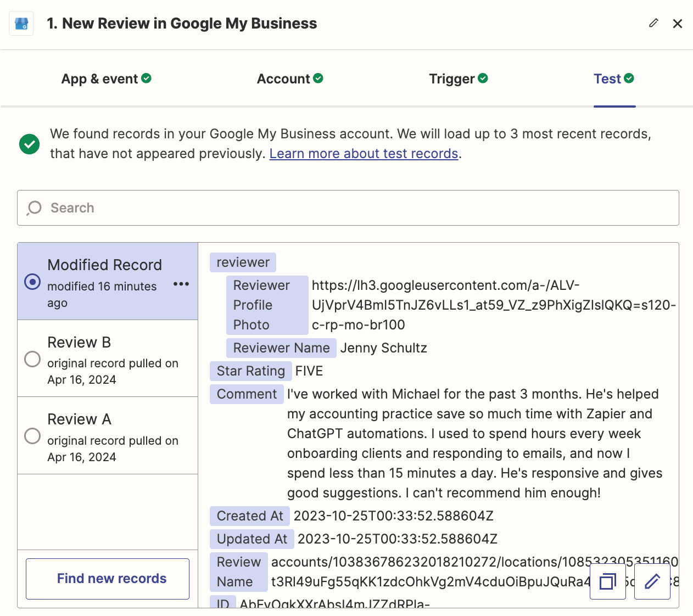Open the Test tab
Viewport: 693px width, 616px height.
pyautogui.click(x=614, y=79)
